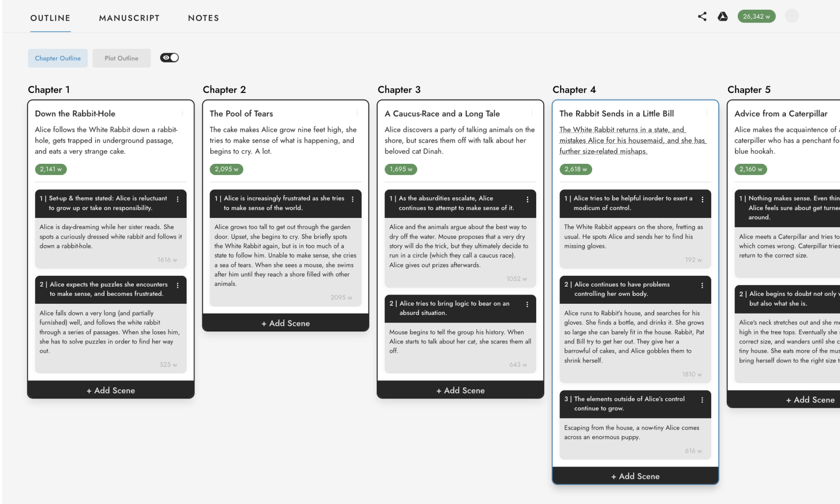Screen dimensions: 840x504
Task: Switch to Plot Outline view
Action: [121, 58]
